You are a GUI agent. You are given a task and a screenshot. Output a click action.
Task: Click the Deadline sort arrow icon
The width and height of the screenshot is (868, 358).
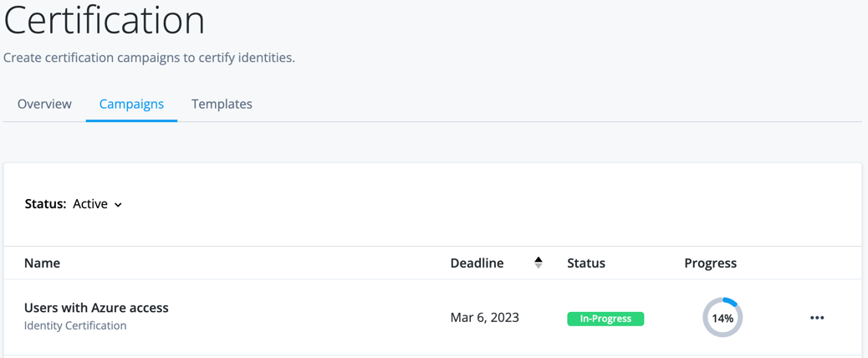pyautogui.click(x=539, y=263)
